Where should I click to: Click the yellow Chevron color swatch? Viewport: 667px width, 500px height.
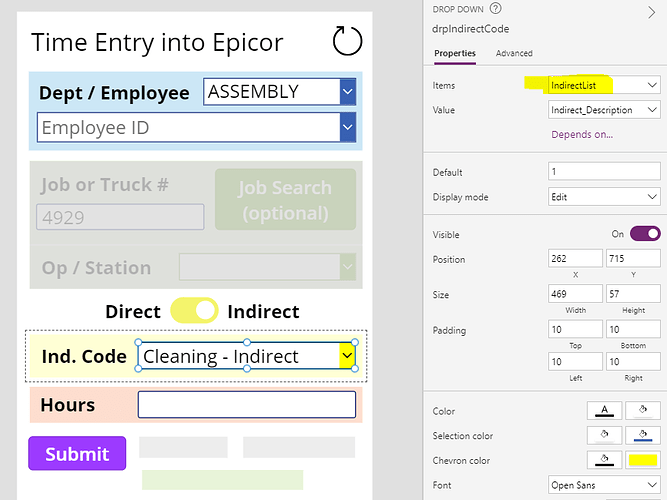coord(643,460)
